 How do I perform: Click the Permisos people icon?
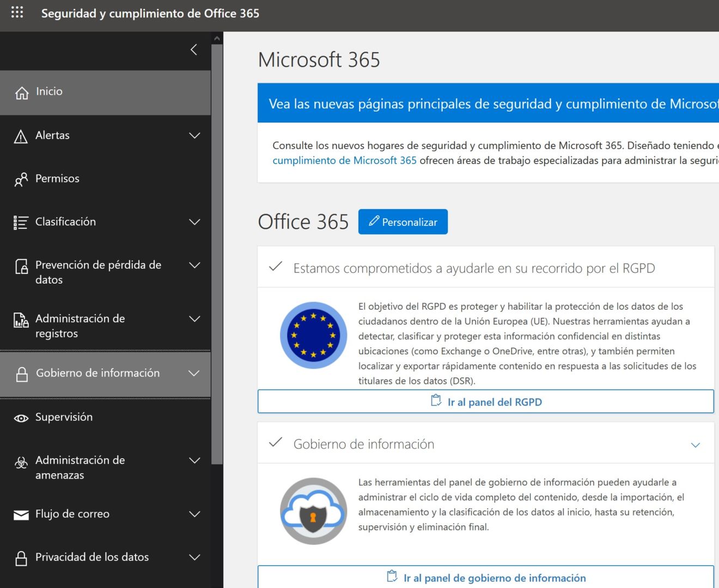pos(21,180)
